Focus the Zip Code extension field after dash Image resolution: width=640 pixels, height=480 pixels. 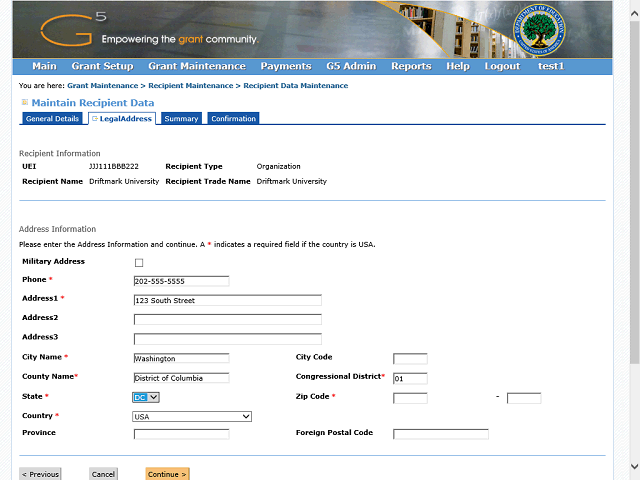[x=524, y=398]
